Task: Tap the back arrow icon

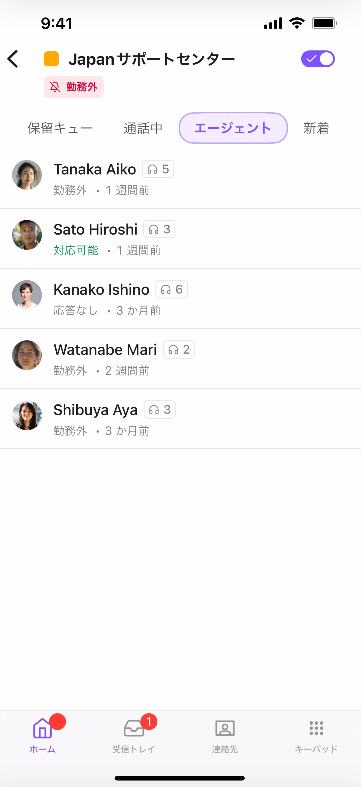Action: [13, 59]
